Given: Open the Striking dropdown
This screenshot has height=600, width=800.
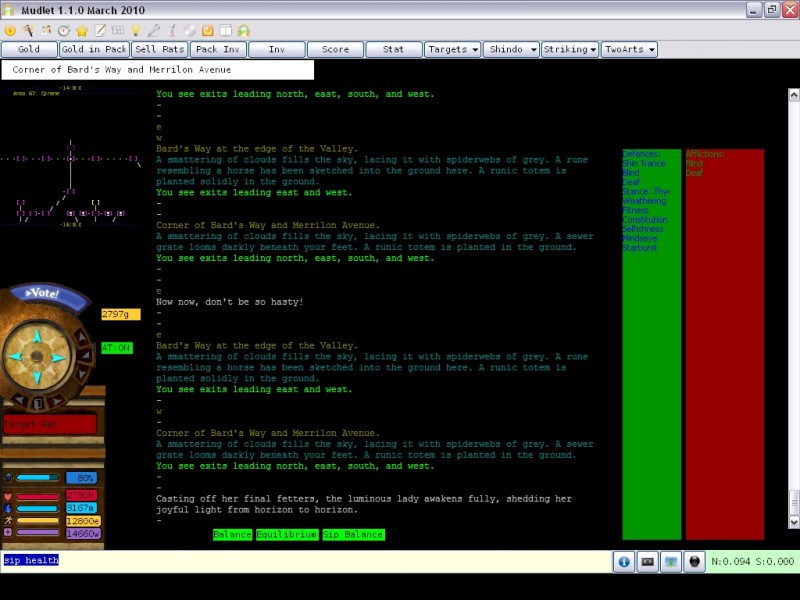Looking at the screenshot, I should click(570, 49).
